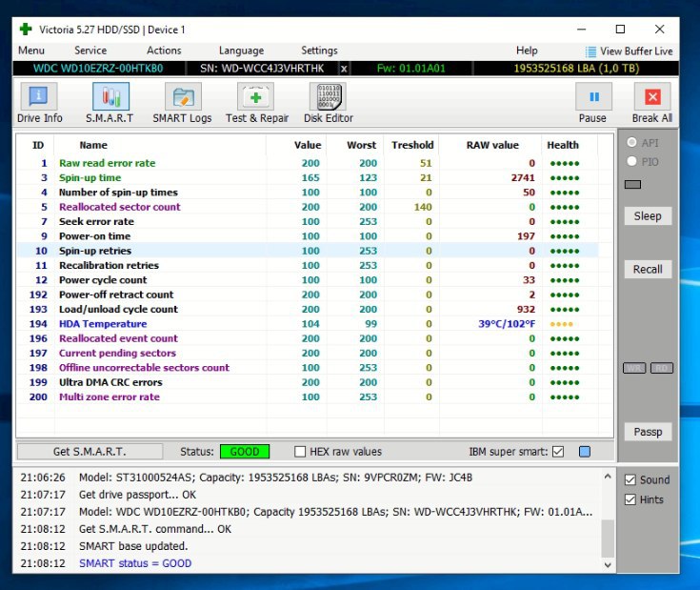Select the Raw read error rate row
The width and height of the screenshot is (700, 590).
[308, 163]
